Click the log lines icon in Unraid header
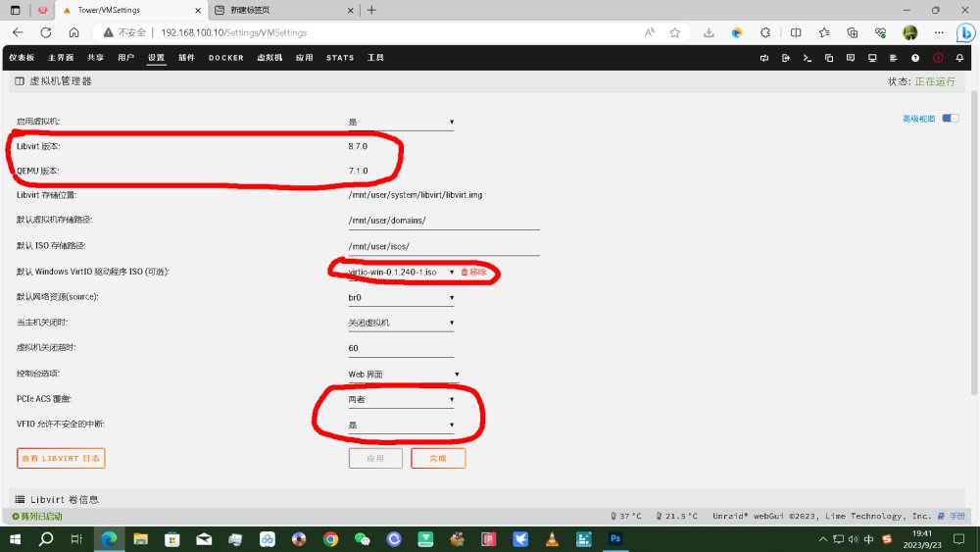 (x=893, y=58)
